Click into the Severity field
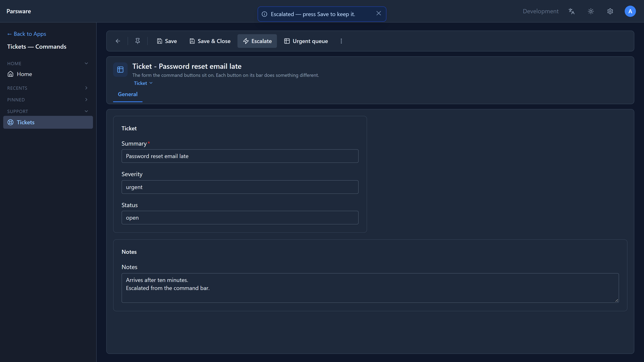 (x=240, y=187)
